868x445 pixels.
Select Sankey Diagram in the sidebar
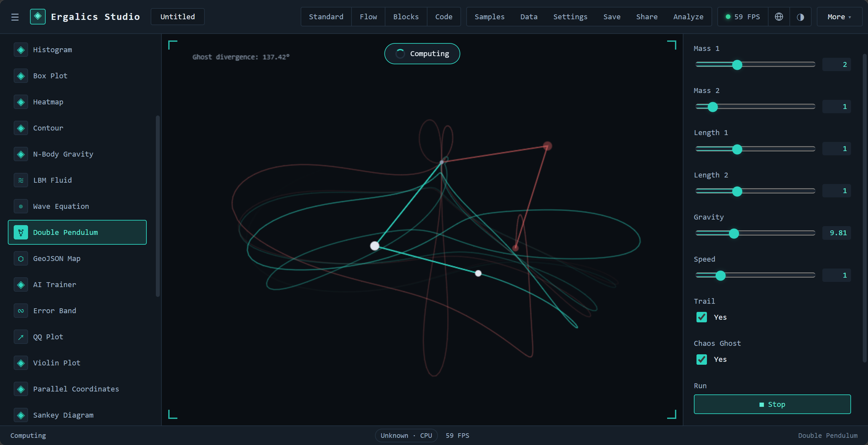pos(77,415)
